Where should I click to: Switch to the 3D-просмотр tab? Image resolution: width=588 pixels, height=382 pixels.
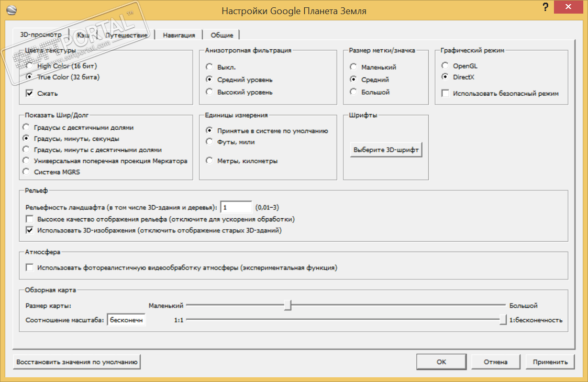coord(41,35)
